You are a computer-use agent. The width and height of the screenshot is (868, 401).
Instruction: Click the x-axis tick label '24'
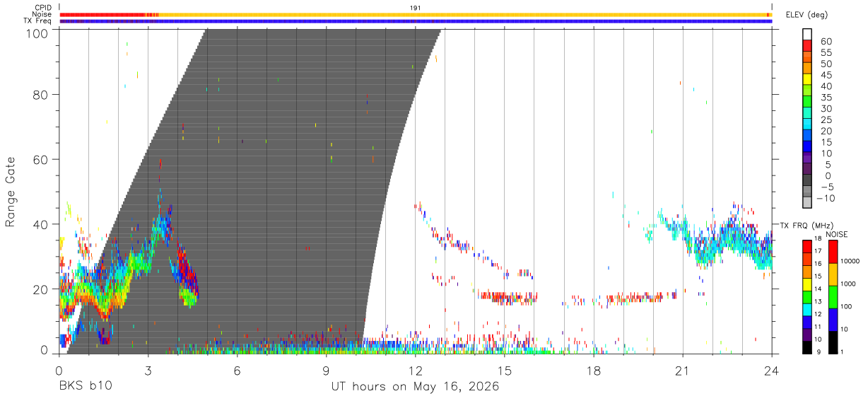(x=772, y=371)
